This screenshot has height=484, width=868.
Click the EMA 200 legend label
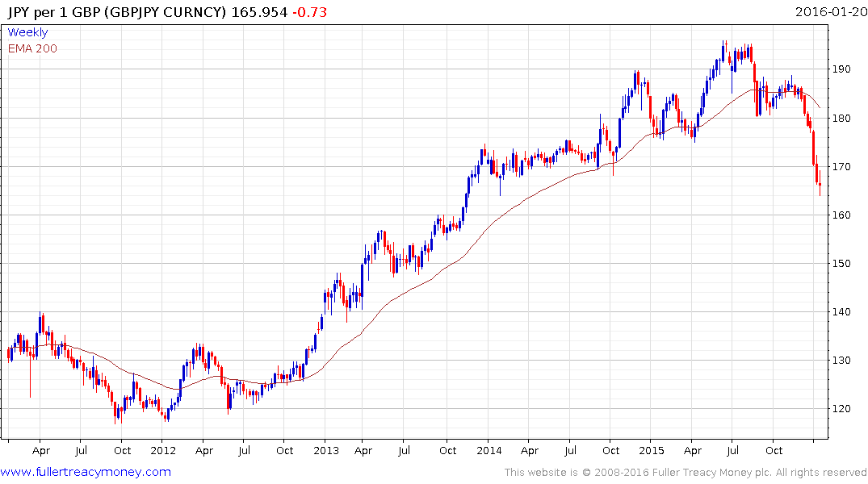pos(32,48)
